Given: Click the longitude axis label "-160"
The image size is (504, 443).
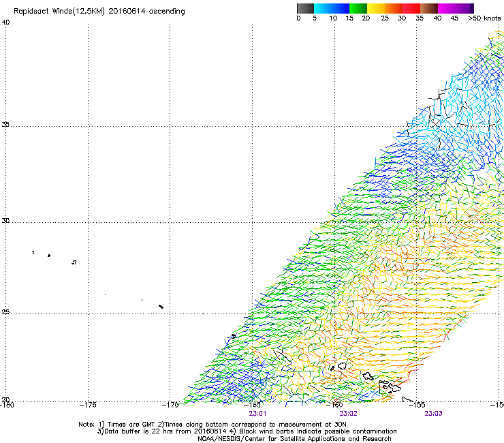Looking at the screenshot, I should coord(334,405).
